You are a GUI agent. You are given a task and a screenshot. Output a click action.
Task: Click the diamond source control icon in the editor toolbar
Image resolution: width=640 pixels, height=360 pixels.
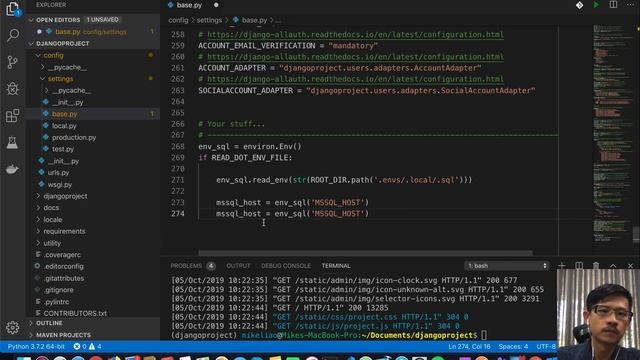click(579, 5)
